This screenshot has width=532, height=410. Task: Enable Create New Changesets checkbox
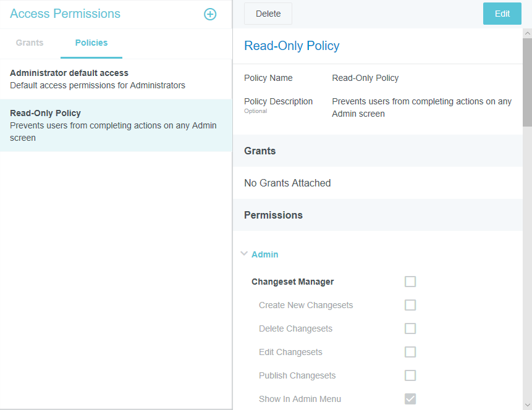[410, 305]
